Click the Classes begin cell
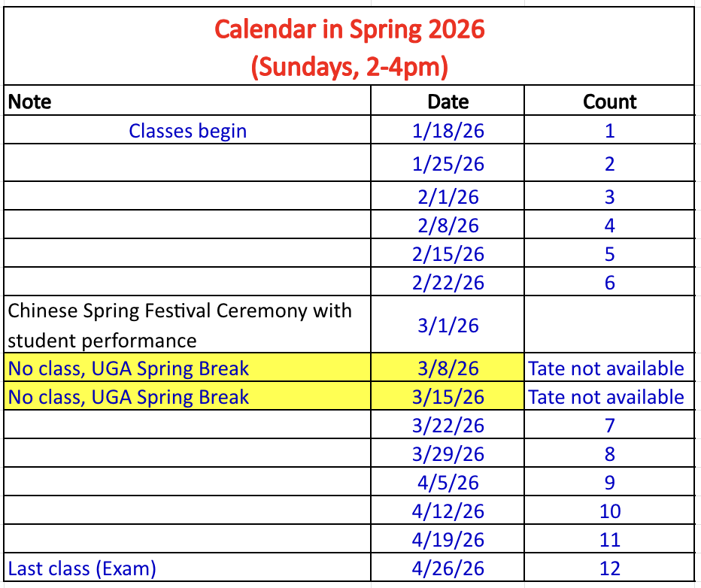The width and height of the screenshot is (701, 588). pos(188,131)
